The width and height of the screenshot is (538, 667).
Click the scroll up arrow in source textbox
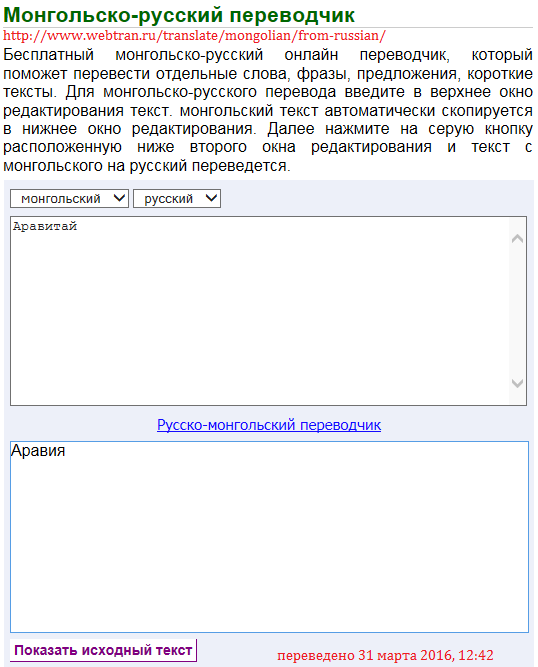click(517, 239)
